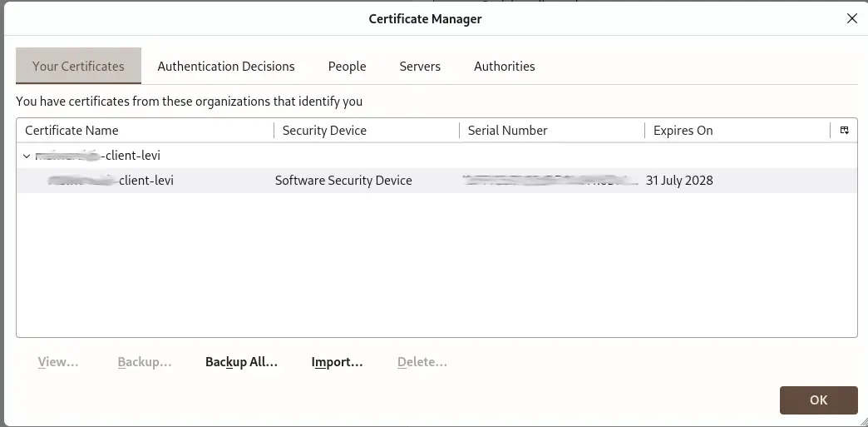Open the Servers tab
The width and height of the screenshot is (868, 427).
pos(420,66)
